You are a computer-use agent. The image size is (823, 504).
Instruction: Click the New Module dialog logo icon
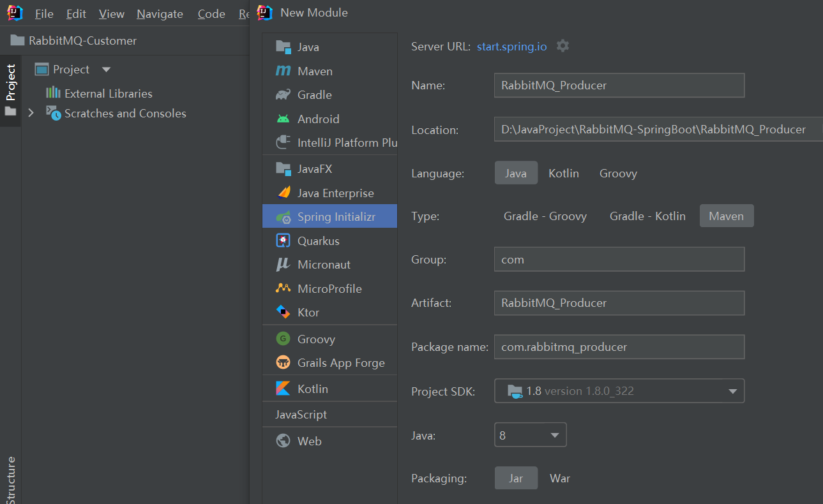(264, 12)
